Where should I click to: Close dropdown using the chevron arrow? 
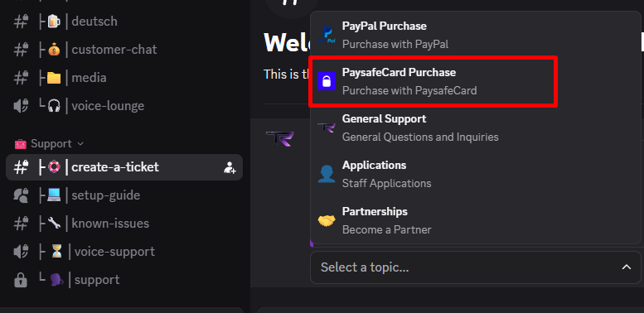(627, 267)
